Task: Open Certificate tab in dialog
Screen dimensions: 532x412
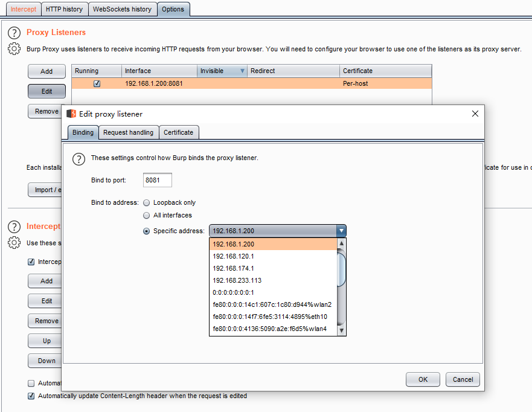Action: pos(179,132)
